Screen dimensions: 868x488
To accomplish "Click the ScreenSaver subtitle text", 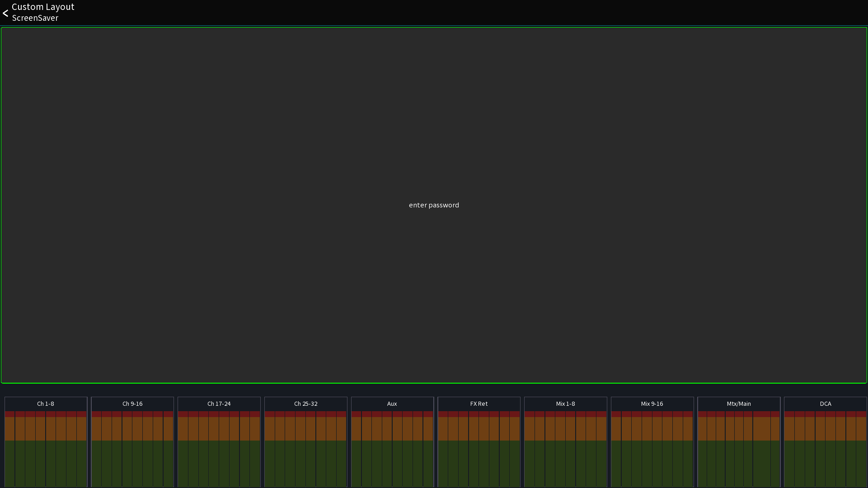I will [35, 18].
